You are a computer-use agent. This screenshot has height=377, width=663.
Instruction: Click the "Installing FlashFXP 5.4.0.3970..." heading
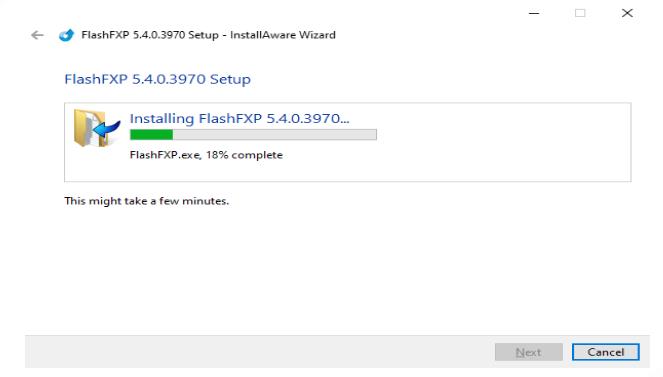[x=239, y=118]
